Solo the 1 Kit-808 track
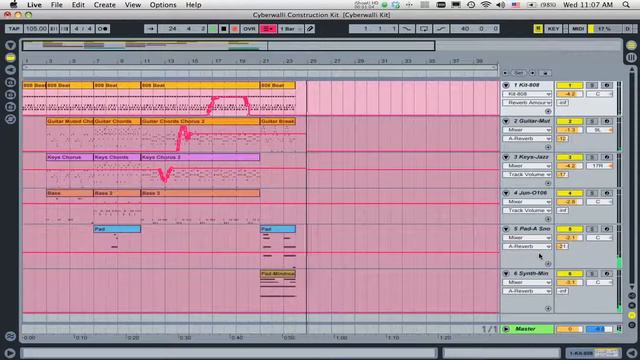The height and width of the screenshot is (360, 640). [x=592, y=85]
